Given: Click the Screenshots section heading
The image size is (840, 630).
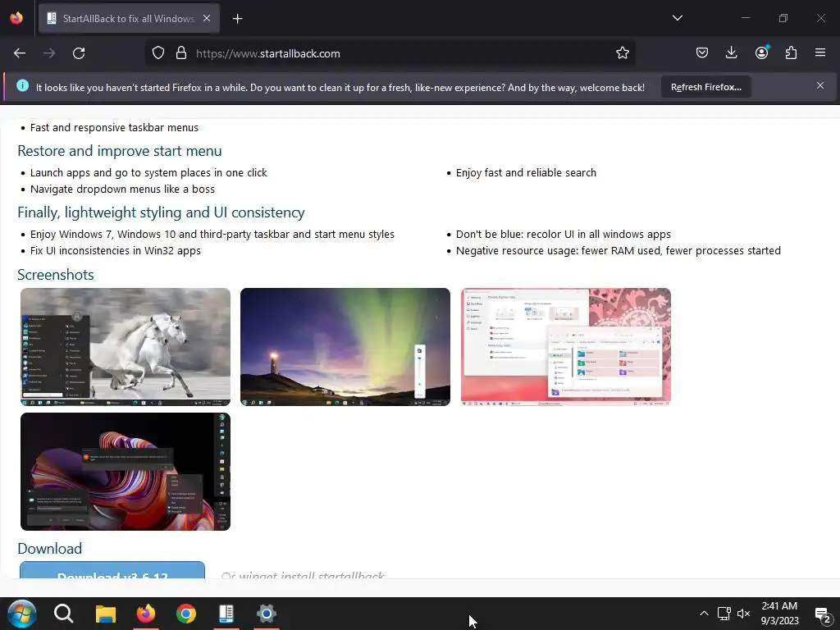Looking at the screenshot, I should (56, 275).
